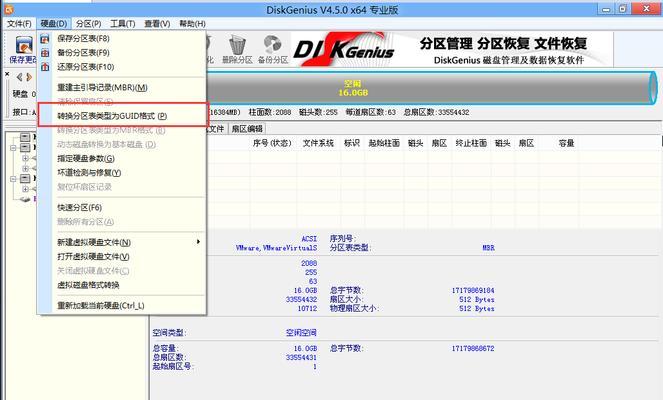Click the 文件系统 column header
The image size is (663, 400).
pos(318,143)
